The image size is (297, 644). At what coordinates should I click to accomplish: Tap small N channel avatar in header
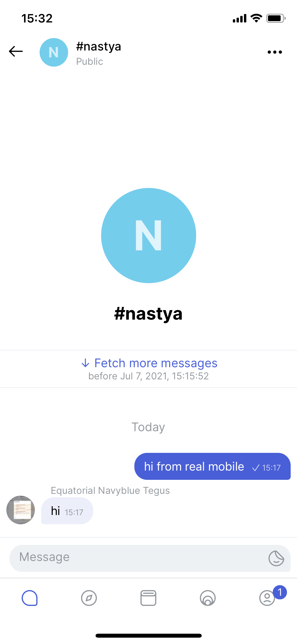pyautogui.click(x=54, y=52)
